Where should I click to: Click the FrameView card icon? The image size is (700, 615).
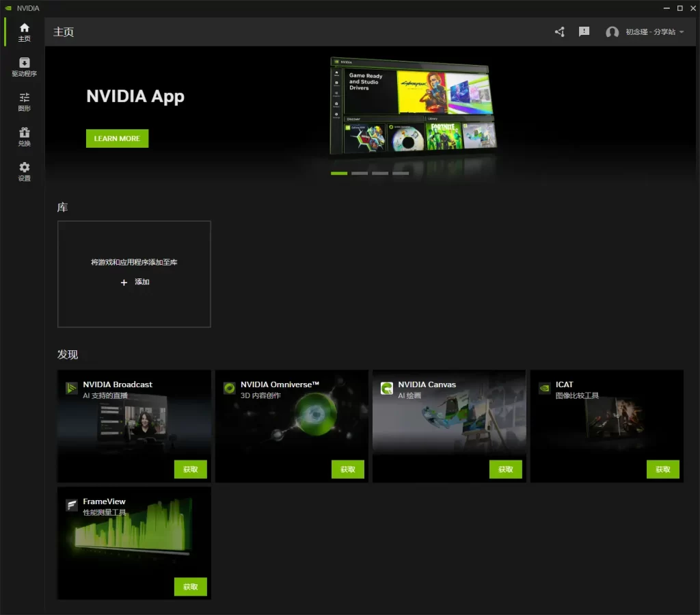(x=71, y=505)
